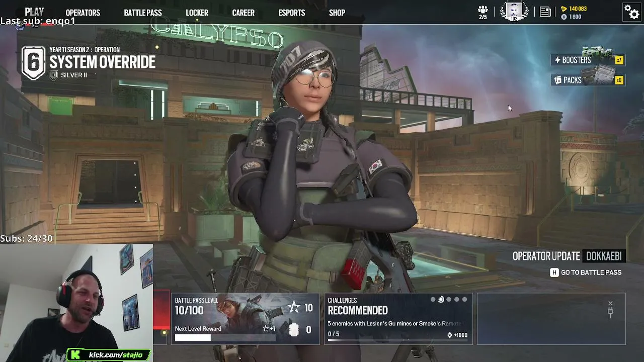Click the 'Subs: 24/30' overlay counter

26,238
